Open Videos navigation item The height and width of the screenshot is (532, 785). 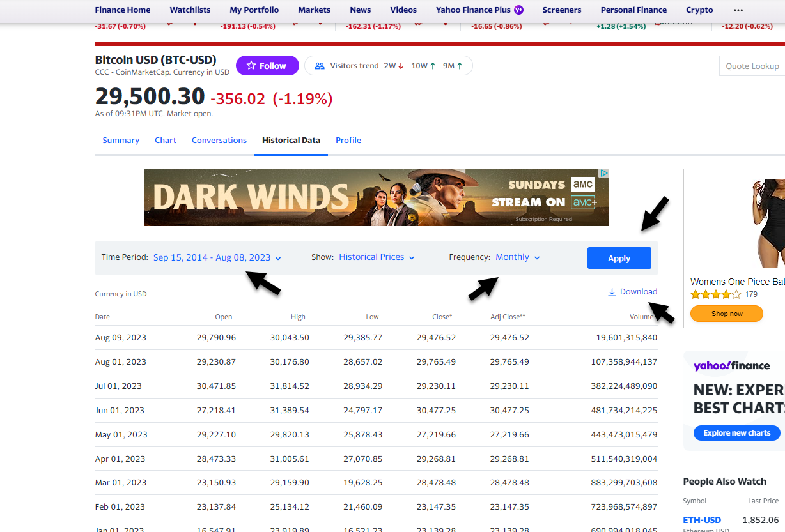coord(403,10)
